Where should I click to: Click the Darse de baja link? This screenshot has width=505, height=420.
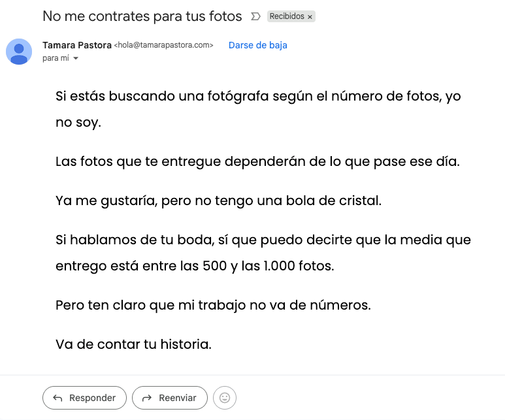[257, 45]
